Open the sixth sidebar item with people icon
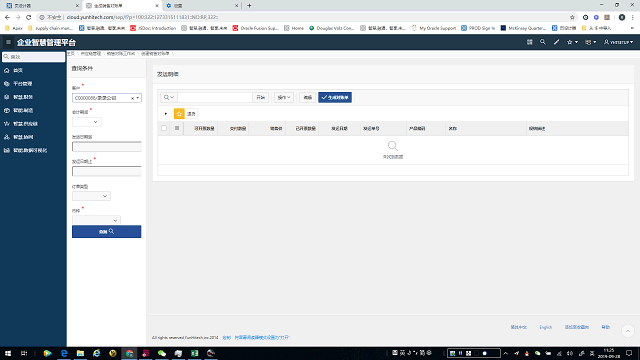 18,137
